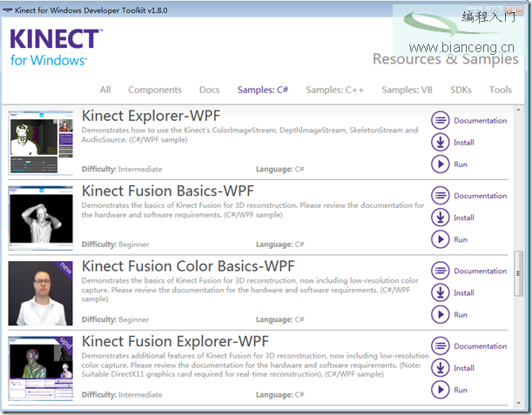Click the Kinect Fusion Explorer-WPF title

[175, 341]
